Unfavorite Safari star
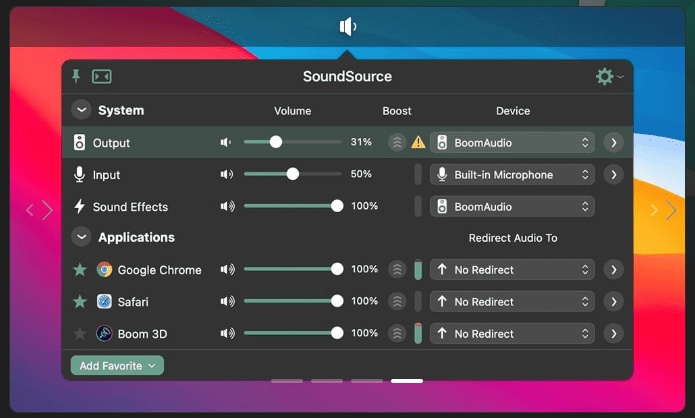 click(x=80, y=301)
